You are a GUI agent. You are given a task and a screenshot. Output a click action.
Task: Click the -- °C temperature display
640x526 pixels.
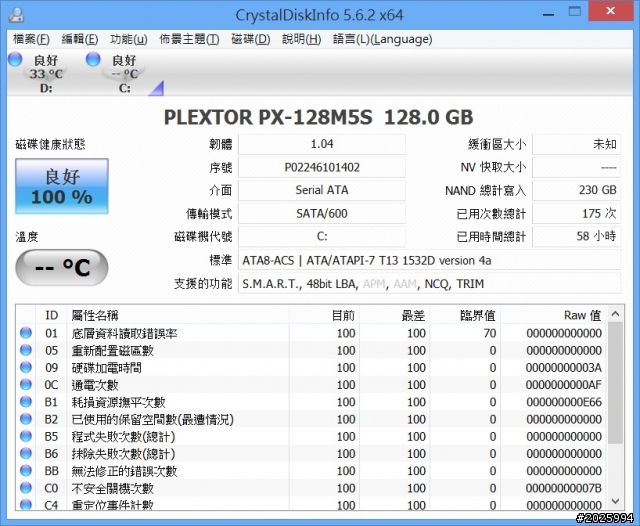[62, 267]
